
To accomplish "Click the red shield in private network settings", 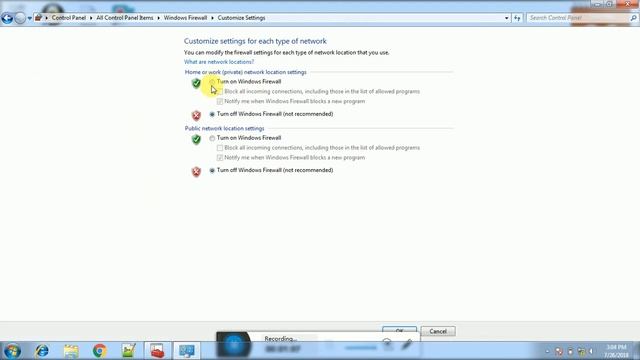I will [196, 116].
